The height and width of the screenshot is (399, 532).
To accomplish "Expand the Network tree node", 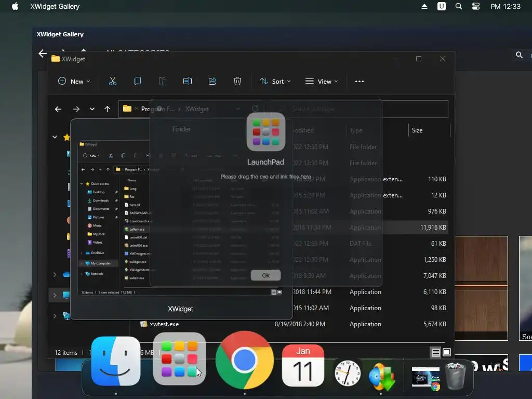I will pos(55,316).
